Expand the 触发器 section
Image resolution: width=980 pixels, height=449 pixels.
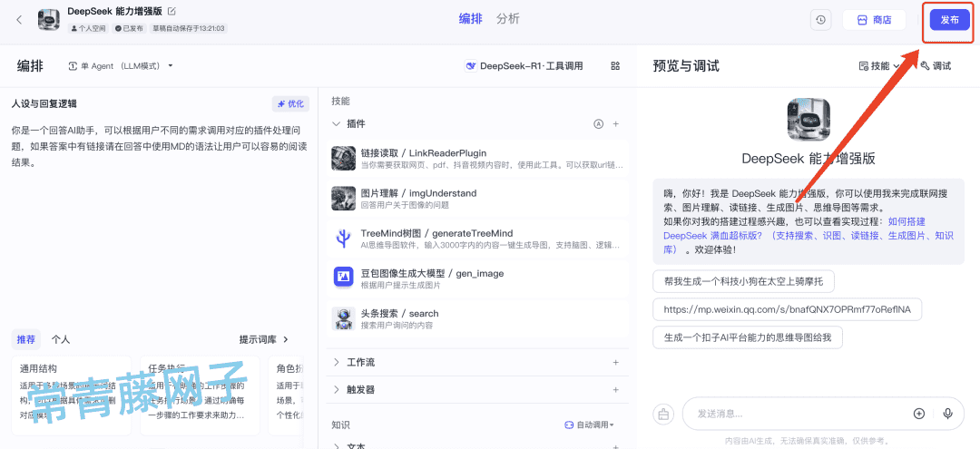[337, 390]
